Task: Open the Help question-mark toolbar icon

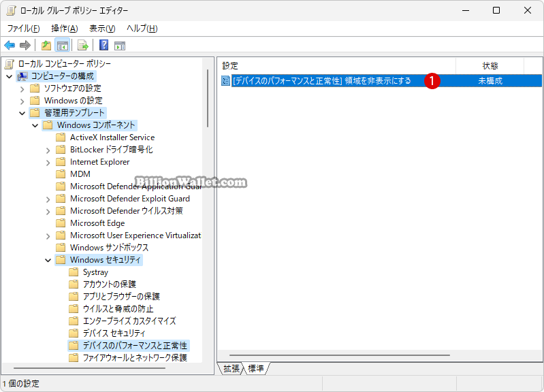Action: tap(103, 45)
